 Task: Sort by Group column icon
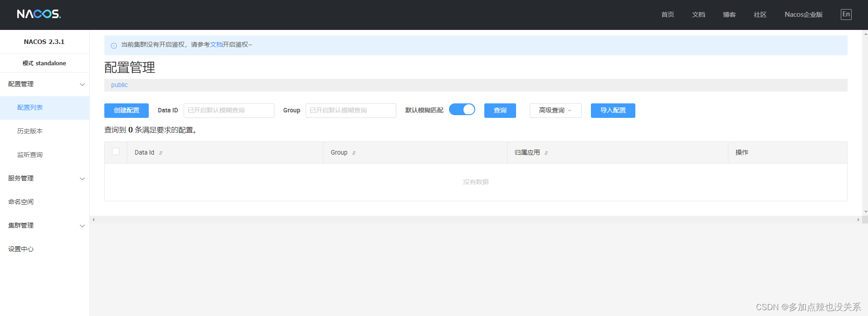[354, 153]
